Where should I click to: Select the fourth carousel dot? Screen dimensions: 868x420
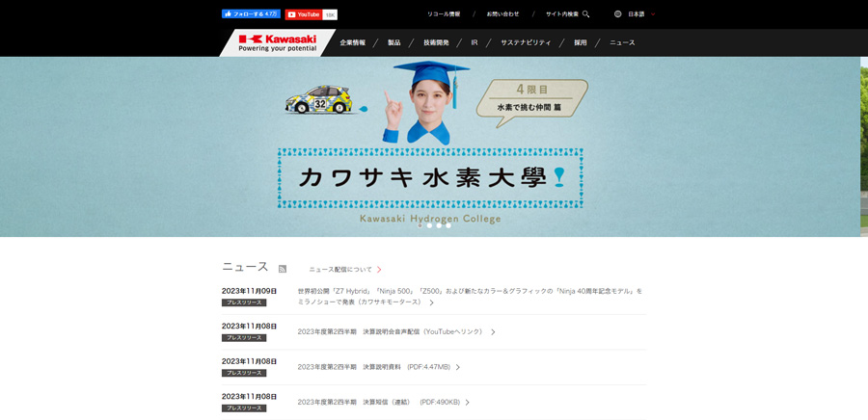coord(448,225)
